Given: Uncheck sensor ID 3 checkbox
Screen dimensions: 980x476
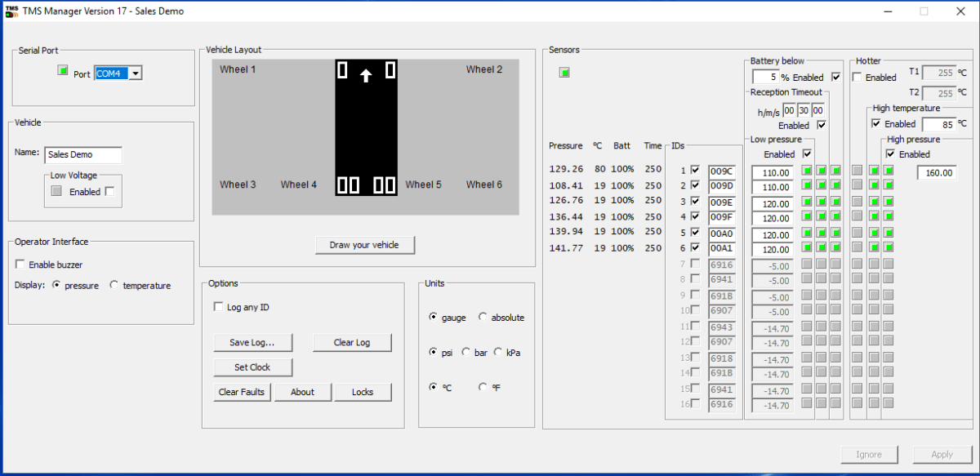Looking at the screenshot, I should pyautogui.click(x=697, y=201).
